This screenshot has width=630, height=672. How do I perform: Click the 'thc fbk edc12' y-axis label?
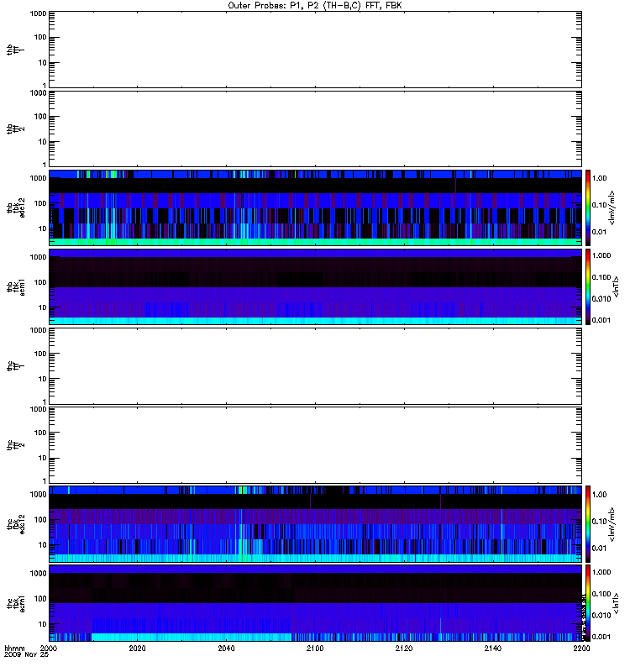(x=15, y=524)
